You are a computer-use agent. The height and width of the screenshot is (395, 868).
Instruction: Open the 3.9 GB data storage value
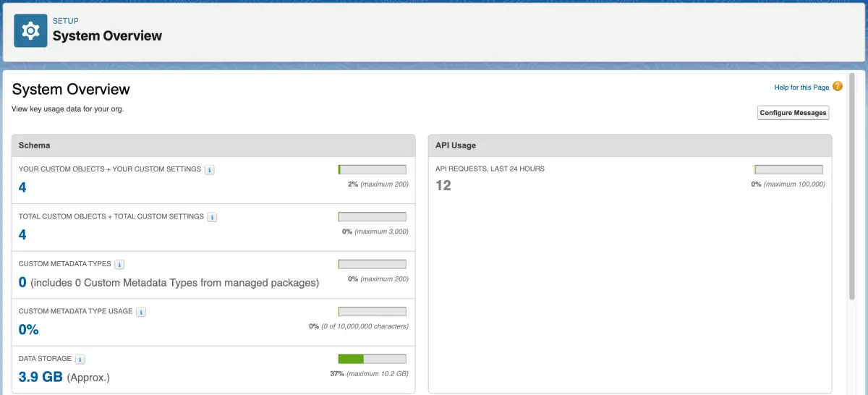(41, 377)
